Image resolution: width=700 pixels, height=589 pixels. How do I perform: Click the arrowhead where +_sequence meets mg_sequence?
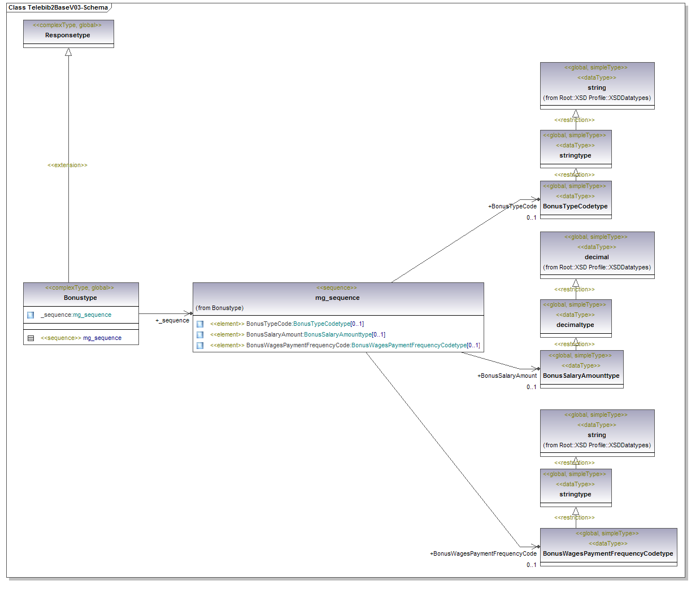[x=189, y=313]
